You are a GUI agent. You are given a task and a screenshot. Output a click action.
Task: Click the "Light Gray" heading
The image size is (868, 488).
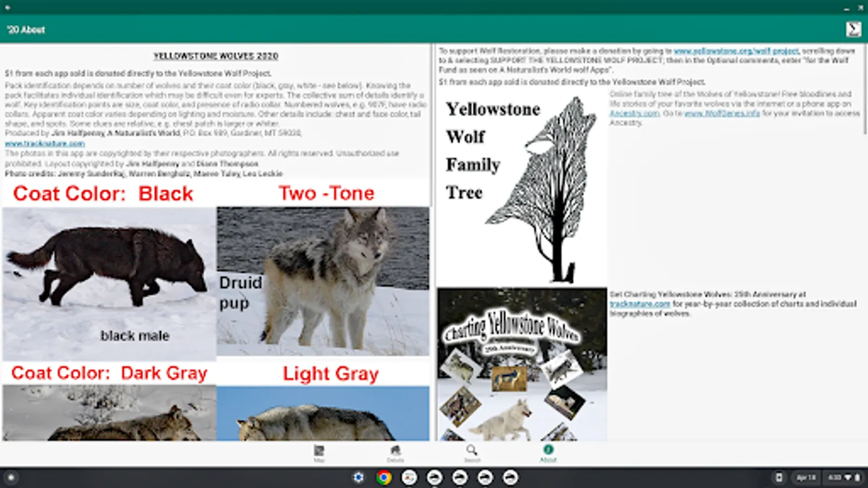coord(330,374)
